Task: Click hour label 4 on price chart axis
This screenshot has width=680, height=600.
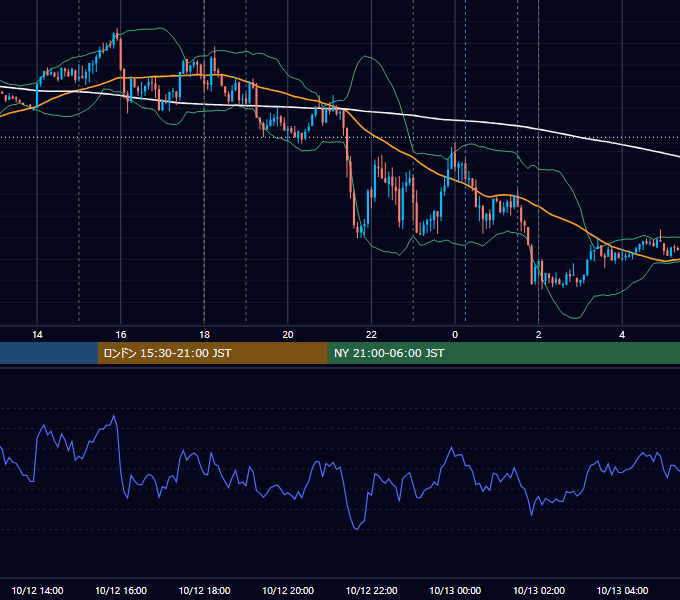Action: tap(622, 334)
